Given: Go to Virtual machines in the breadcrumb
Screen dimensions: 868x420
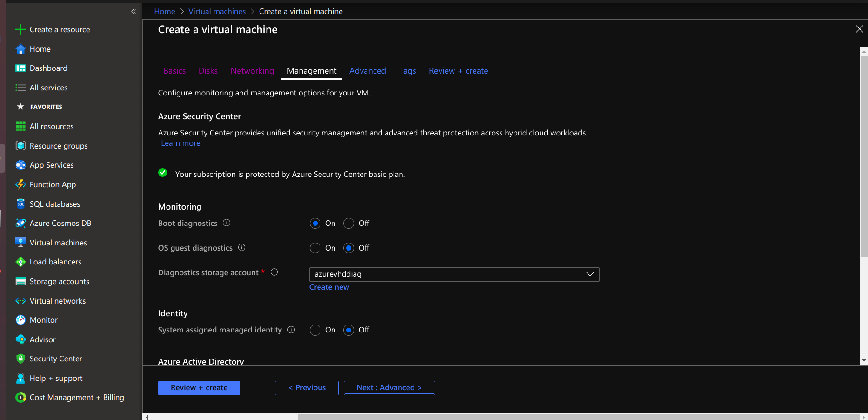Looking at the screenshot, I should [217, 11].
